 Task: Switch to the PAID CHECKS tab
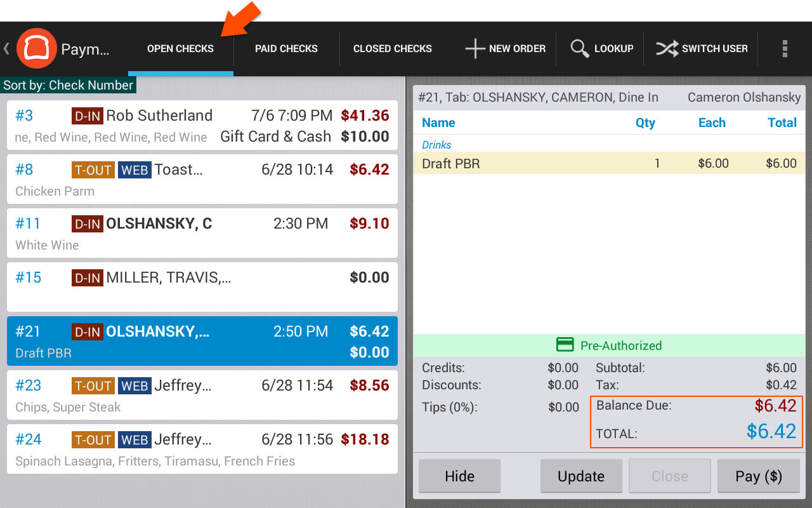[286, 48]
